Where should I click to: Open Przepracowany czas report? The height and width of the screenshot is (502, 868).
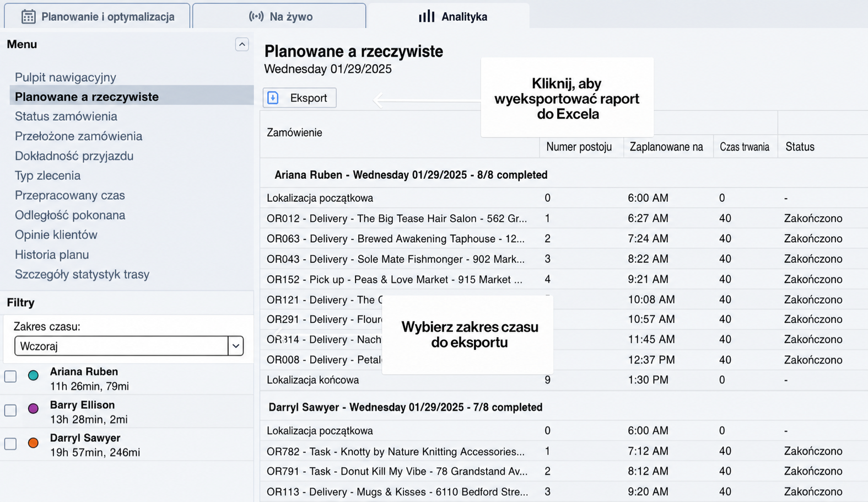(70, 195)
